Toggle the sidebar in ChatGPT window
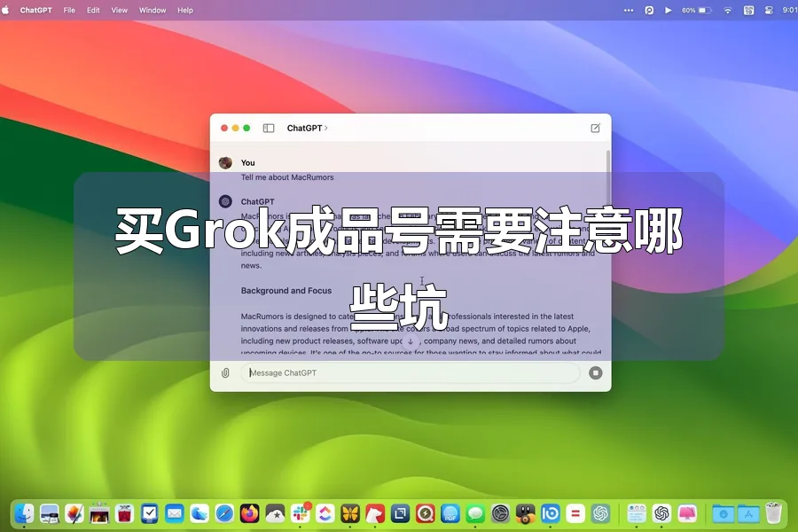This screenshot has width=798, height=532. 268,129
